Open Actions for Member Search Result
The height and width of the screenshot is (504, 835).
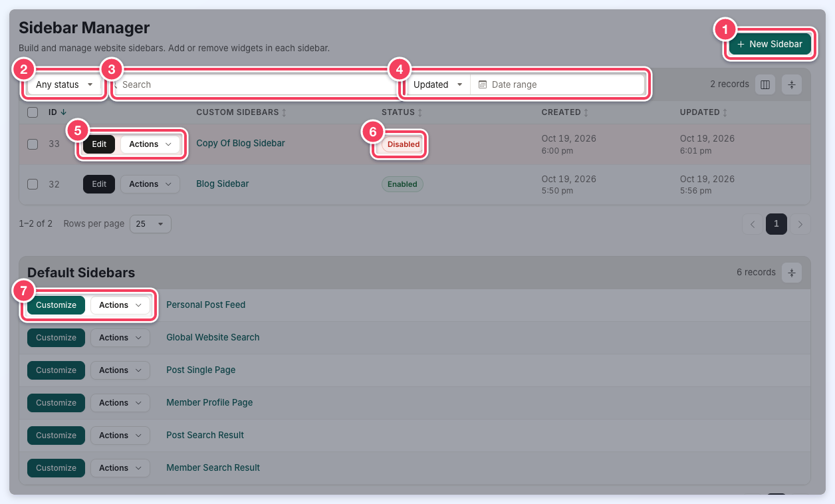120,468
